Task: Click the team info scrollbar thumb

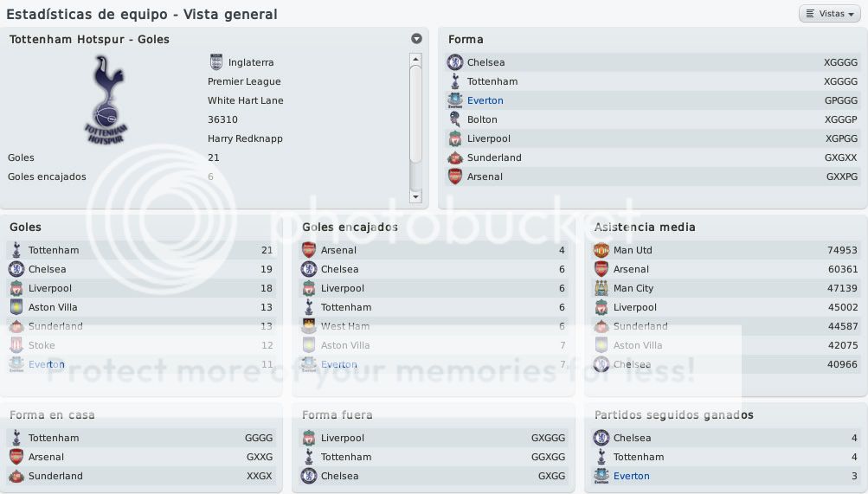Action: (x=415, y=114)
